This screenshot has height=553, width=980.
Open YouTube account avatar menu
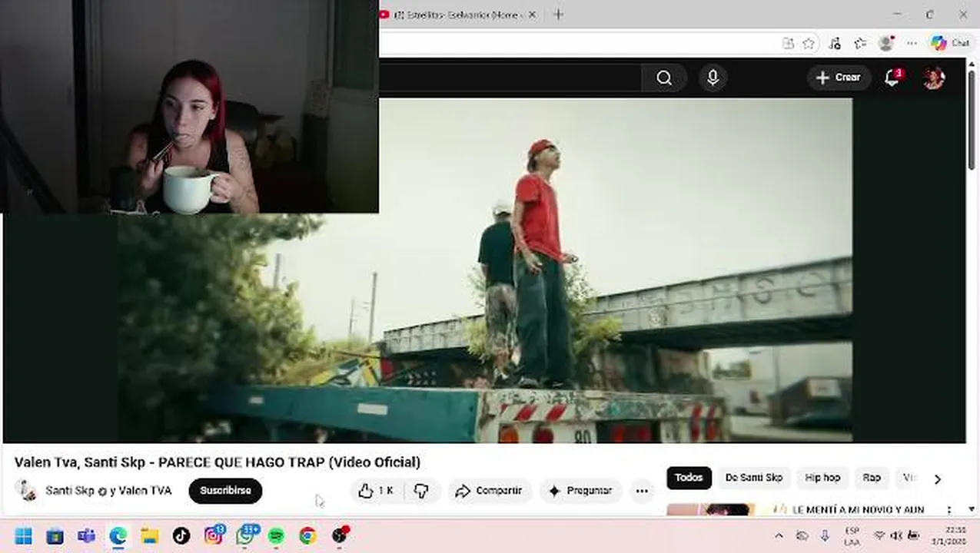[x=934, y=78]
